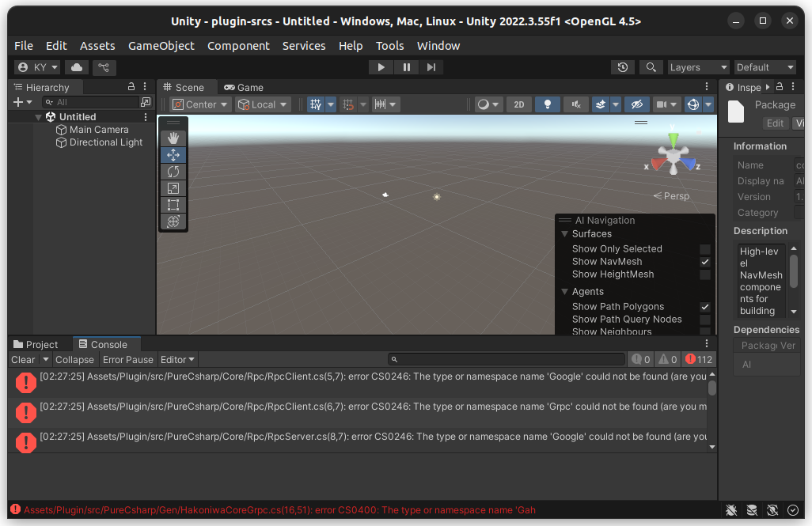Open the Layers dropdown
Image resolution: width=812 pixels, height=526 pixels.
pyautogui.click(x=698, y=67)
